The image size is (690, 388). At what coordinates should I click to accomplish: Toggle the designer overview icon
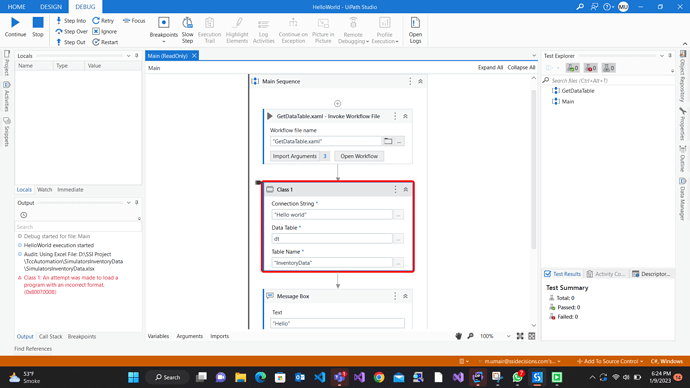[532, 336]
